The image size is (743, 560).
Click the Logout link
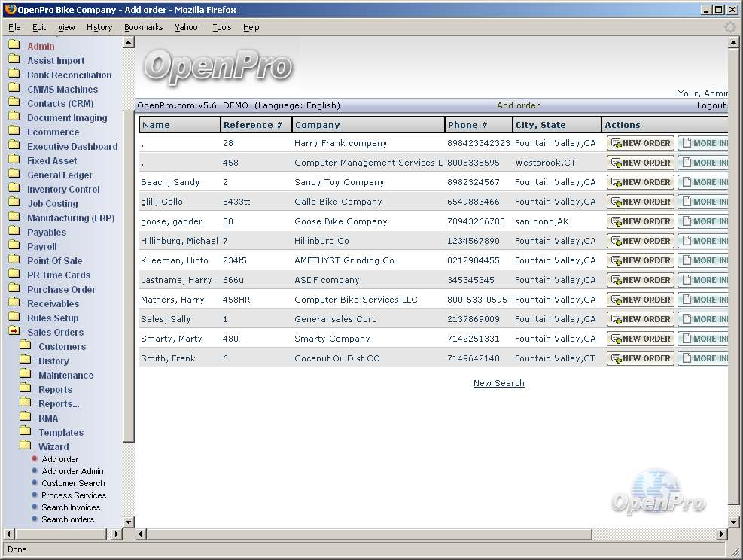[x=711, y=105]
